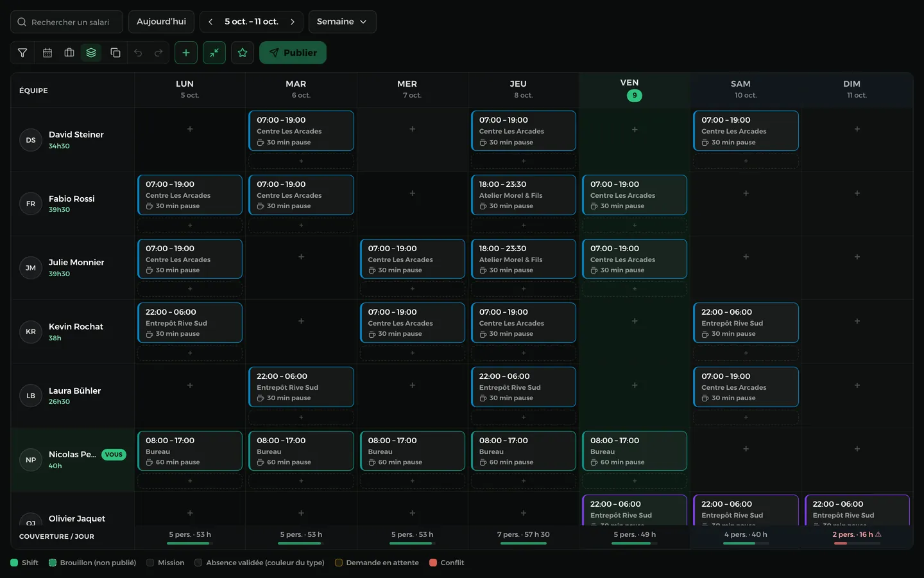
Task: Undo the last change
Action: (x=138, y=53)
